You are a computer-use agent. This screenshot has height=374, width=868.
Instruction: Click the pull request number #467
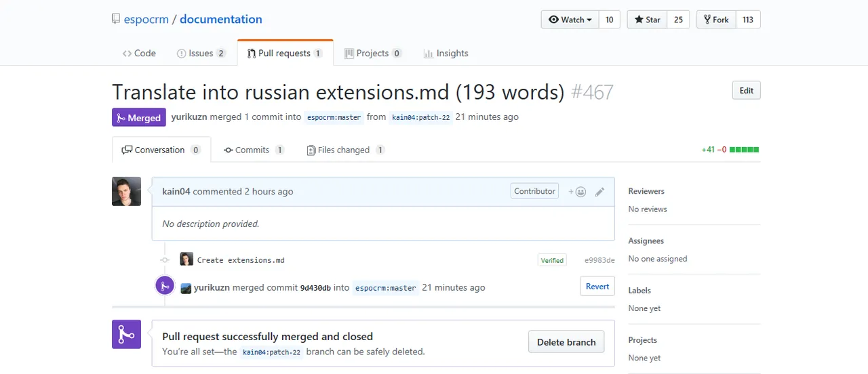point(592,91)
